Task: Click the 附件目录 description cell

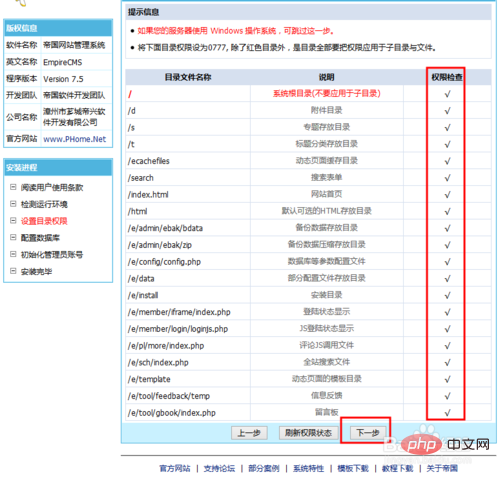Action: [x=327, y=110]
